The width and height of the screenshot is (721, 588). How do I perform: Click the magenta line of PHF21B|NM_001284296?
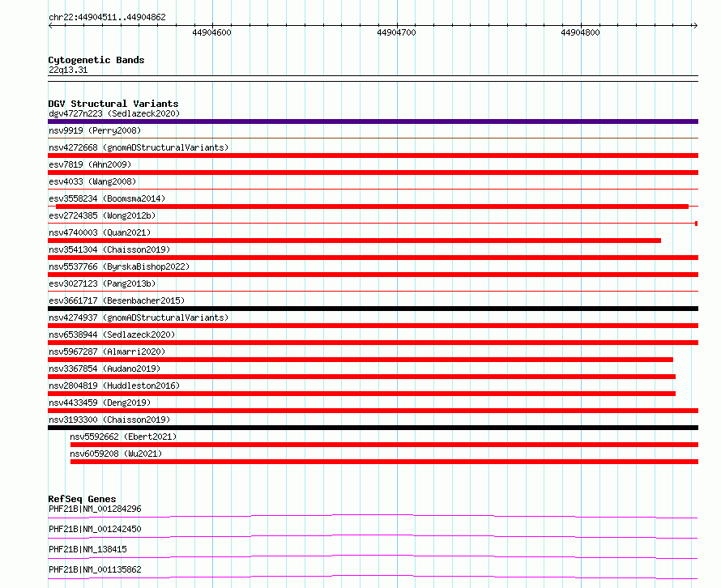373,516
